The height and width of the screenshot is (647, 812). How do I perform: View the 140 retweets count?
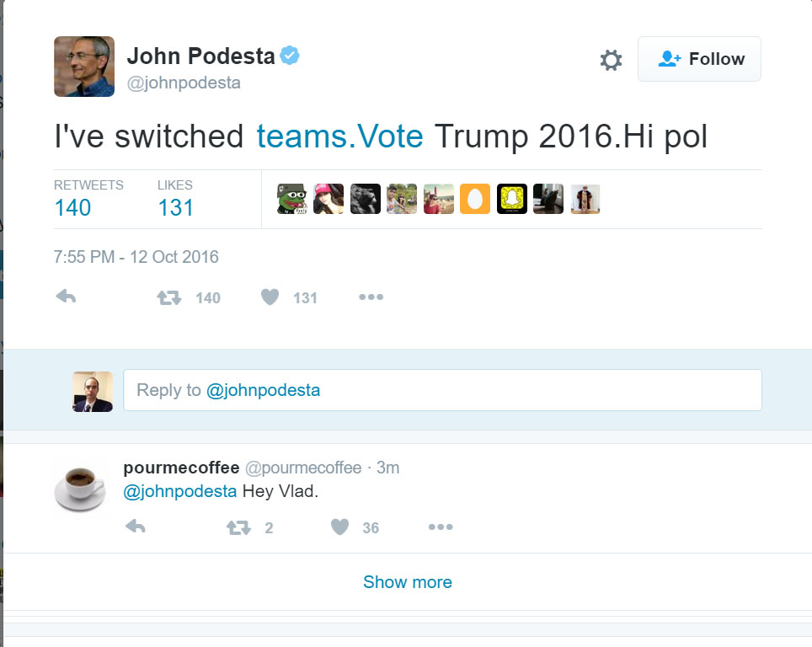click(72, 207)
